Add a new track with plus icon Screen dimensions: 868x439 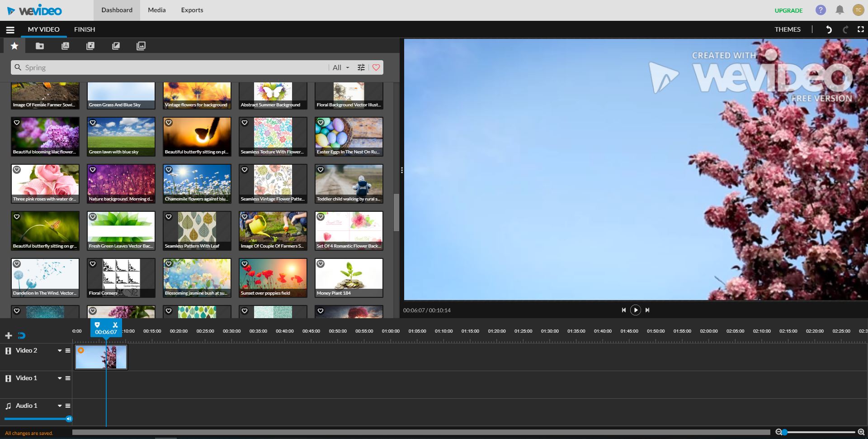(x=8, y=335)
